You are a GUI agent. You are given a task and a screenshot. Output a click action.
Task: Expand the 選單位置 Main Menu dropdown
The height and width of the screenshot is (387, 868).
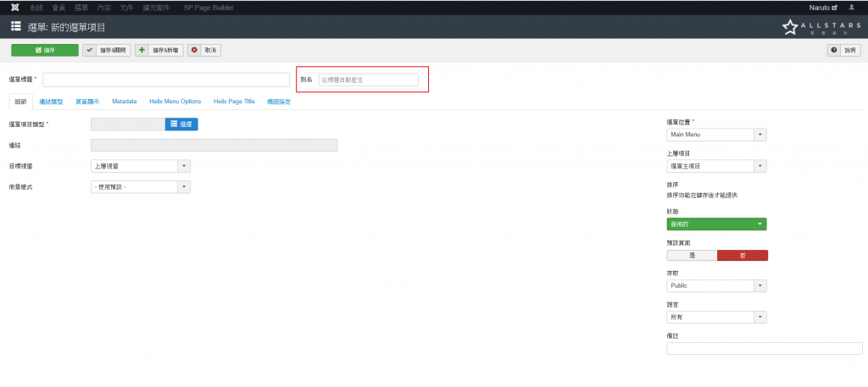pyautogui.click(x=716, y=135)
